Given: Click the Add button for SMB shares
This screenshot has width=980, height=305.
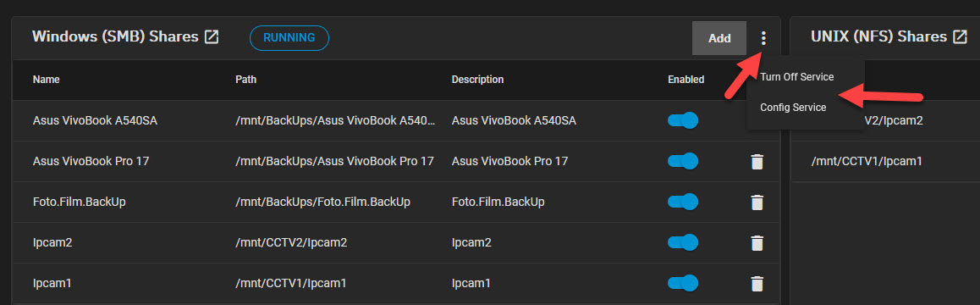Looking at the screenshot, I should pos(719,38).
